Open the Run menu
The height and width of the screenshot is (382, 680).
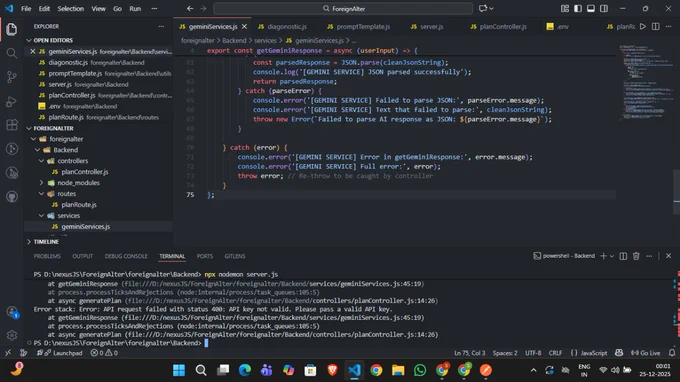coord(135,8)
